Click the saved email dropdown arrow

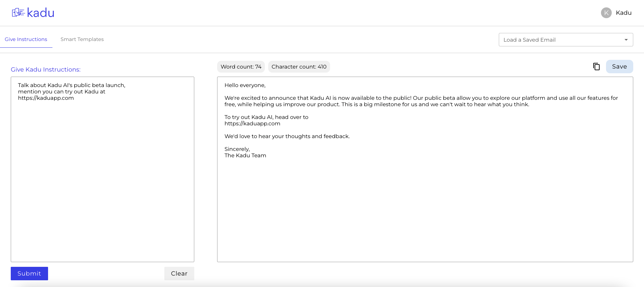click(626, 40)
